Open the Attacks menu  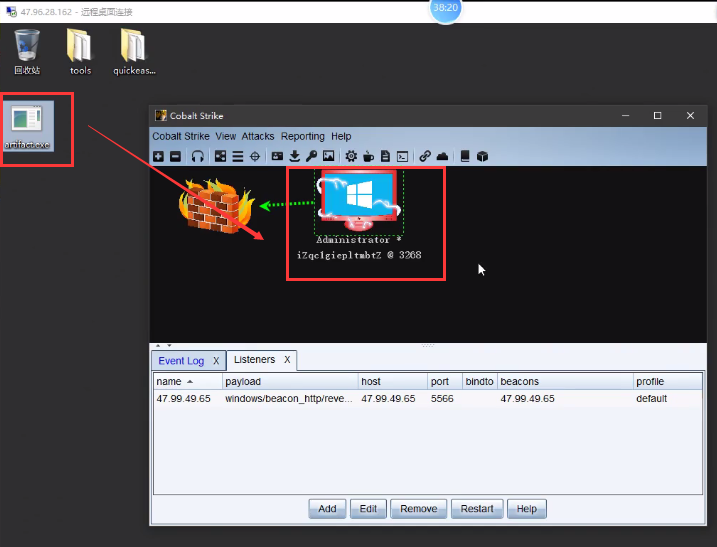[x=258, y=136]
